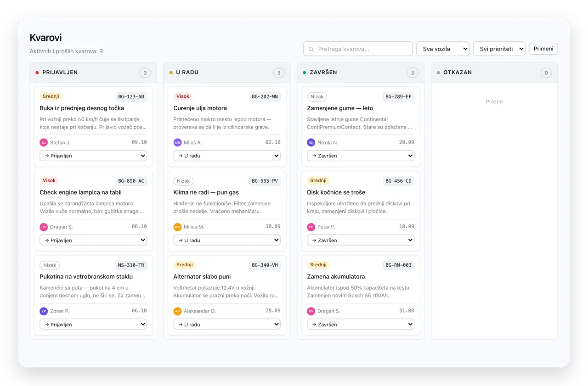Open status dropdown on Zamena akumulatora card
This screenshot has width=588, height=386.
(x=361, y=324)
